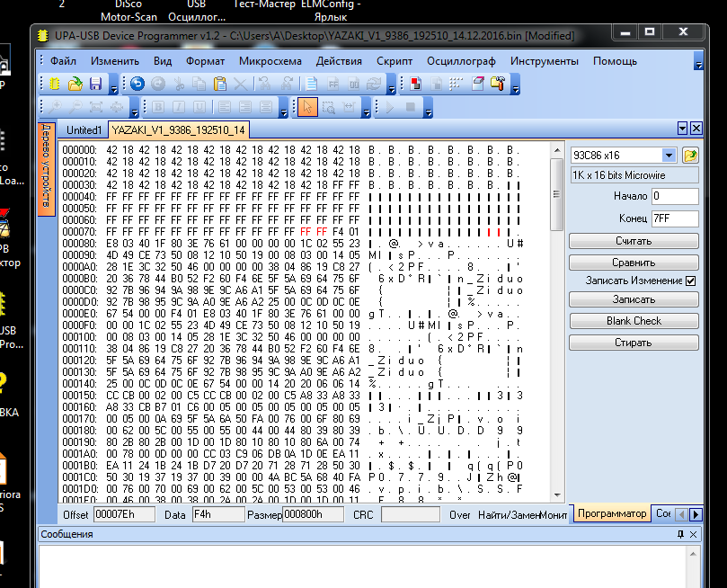Click the Blank Check button
The width and height of the screenshot is (727, 588).
[x=634, y=321]
